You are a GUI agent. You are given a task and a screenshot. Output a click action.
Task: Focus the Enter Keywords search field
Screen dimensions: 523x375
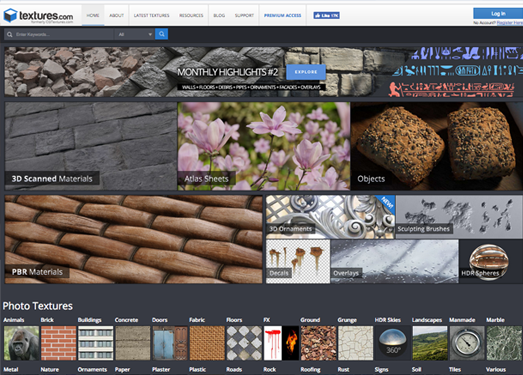click(x=59, y=34)
